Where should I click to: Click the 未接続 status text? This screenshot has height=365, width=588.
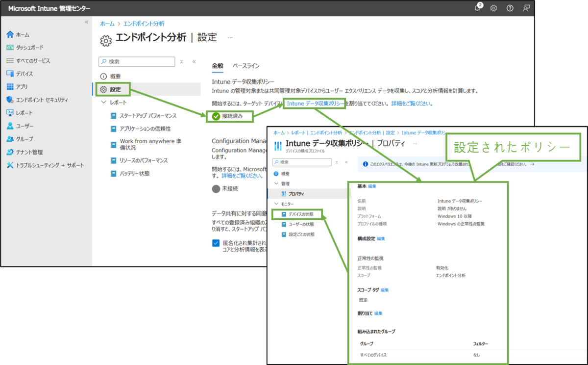click(230, 188)
